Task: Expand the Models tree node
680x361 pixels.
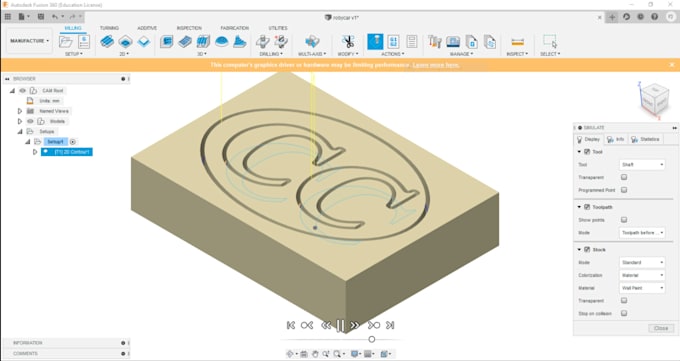Action: pos(20,121)
